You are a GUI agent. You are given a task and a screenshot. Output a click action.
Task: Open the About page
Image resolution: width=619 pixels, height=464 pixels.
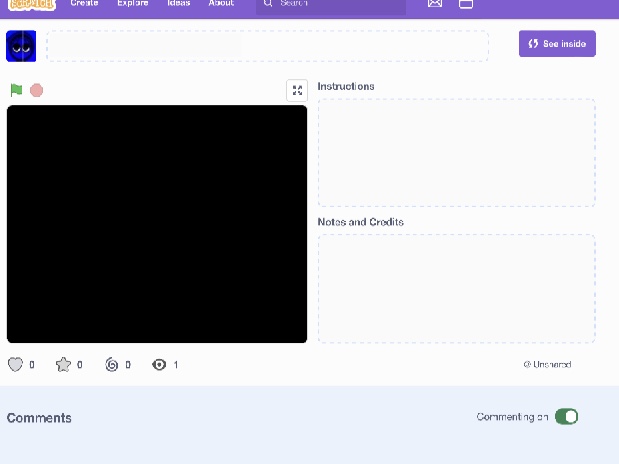(x=221, y=3)
